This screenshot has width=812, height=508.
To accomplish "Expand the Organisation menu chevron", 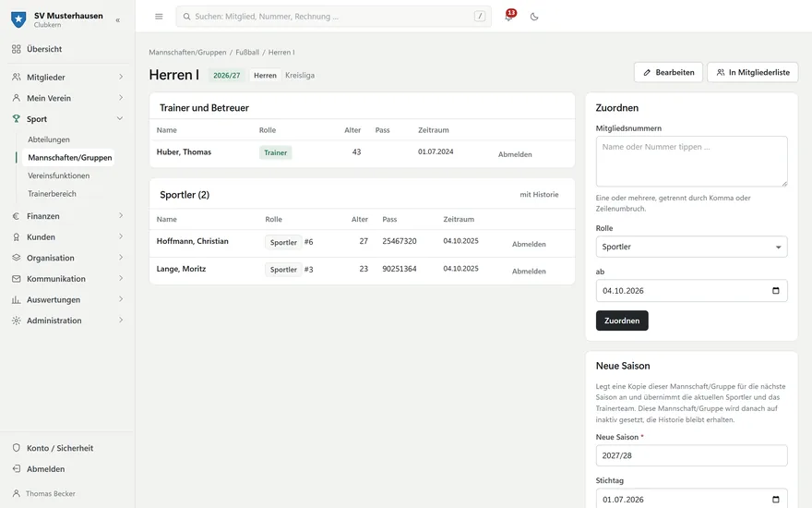I will click(121, 257).
